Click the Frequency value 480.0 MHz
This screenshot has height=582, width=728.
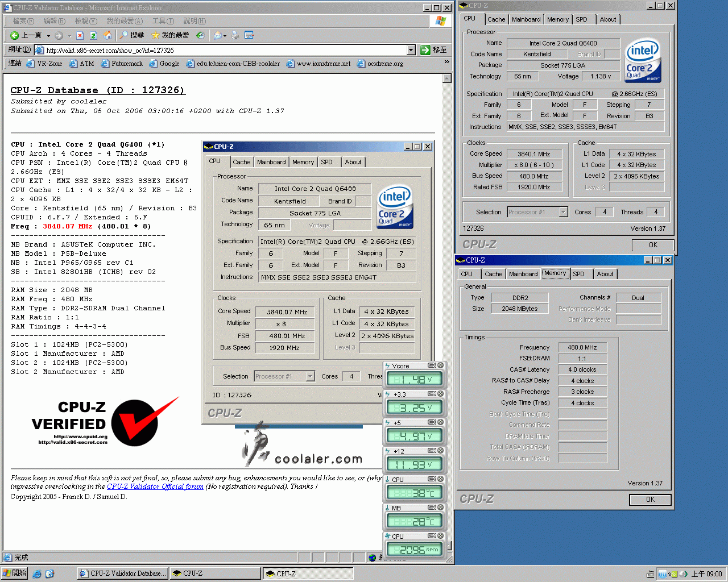[x=582, y=347]
